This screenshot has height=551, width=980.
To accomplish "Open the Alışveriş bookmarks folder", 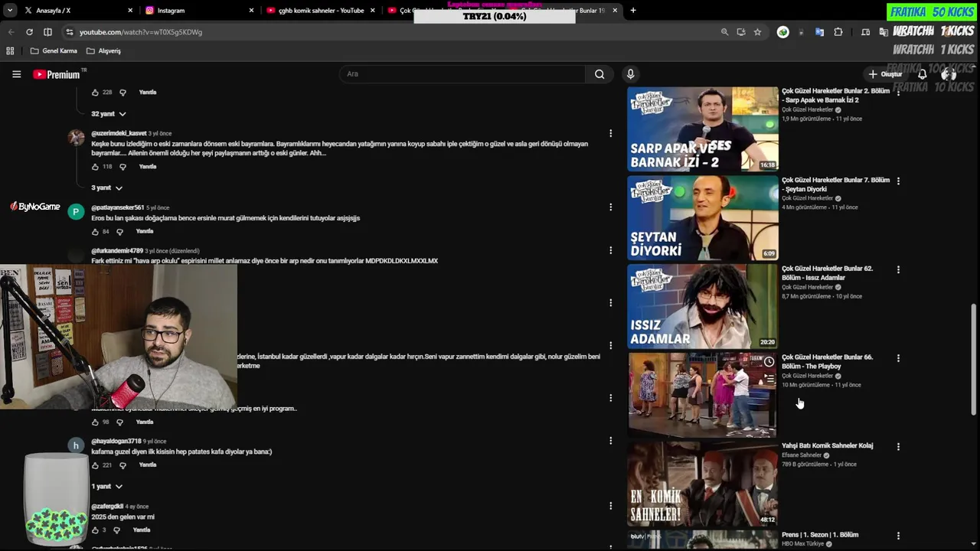I will click(x=103, y=51).
